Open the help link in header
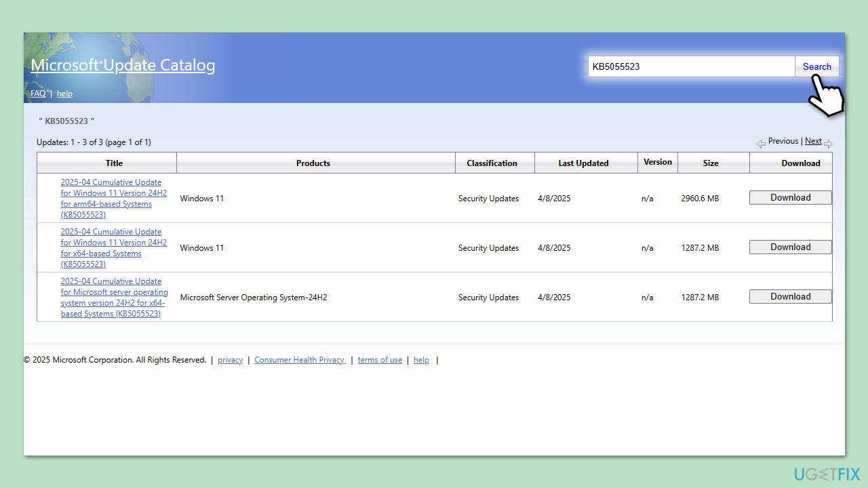Viewport: 868px width, 488px height. tap(64, 94)
